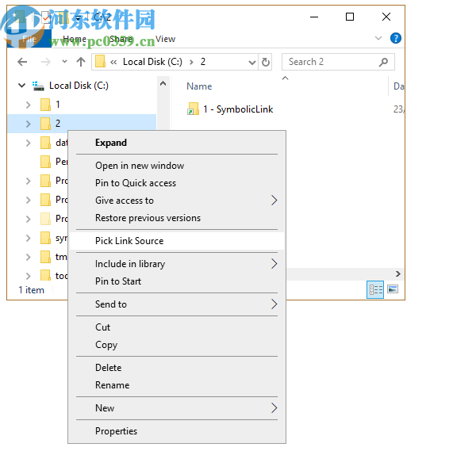Click the SymbolicLink shortcut folder icon
The image size is (476, 455).
click(x=193, y=109)
